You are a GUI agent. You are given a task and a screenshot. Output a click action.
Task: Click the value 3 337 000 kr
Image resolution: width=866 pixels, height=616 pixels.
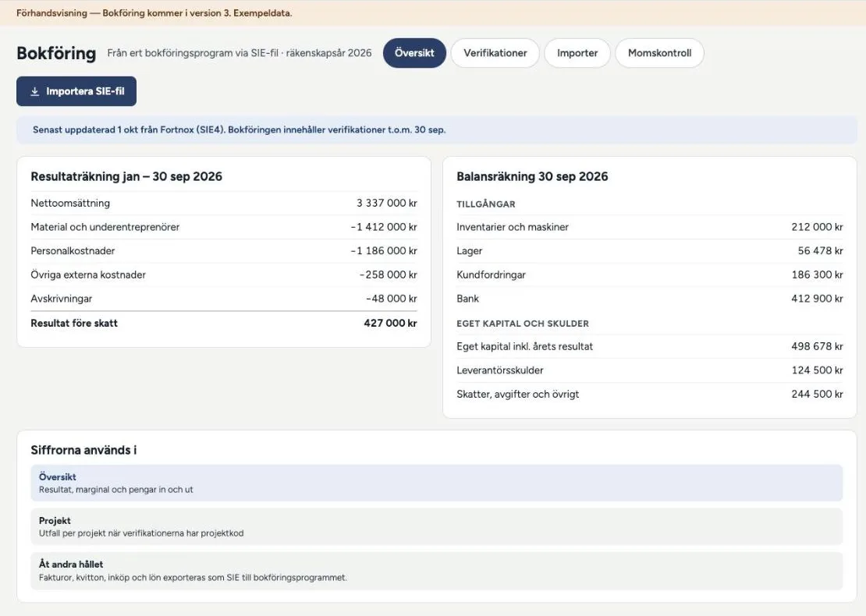(387, 204)
